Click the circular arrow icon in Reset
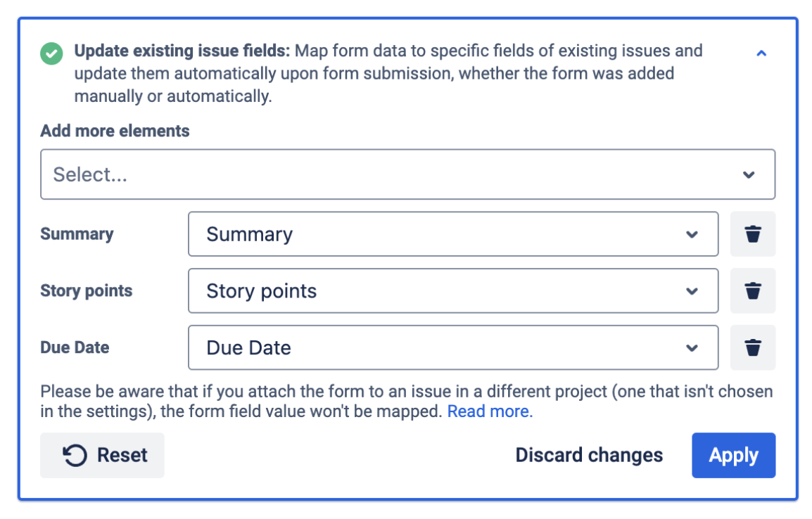The height and width of the screenshot is (519, 812). point(75,456)
